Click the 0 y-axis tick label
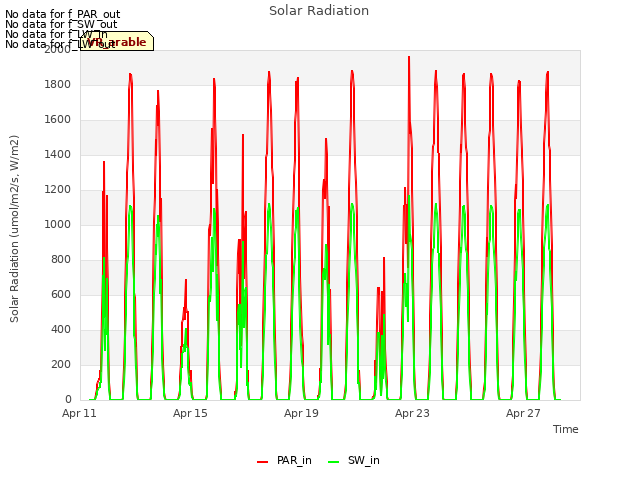640x480 pixels. click(68, 400)
